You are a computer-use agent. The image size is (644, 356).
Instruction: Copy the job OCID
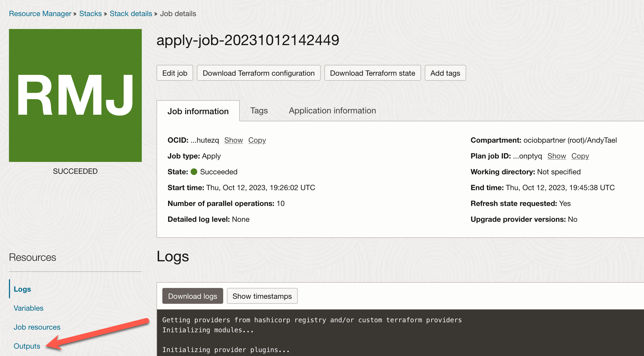257,140
